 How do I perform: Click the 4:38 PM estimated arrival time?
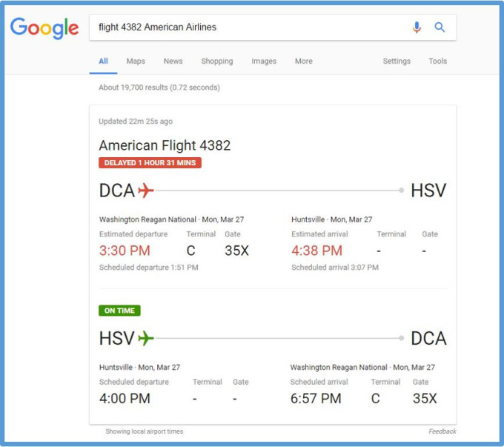316,251
